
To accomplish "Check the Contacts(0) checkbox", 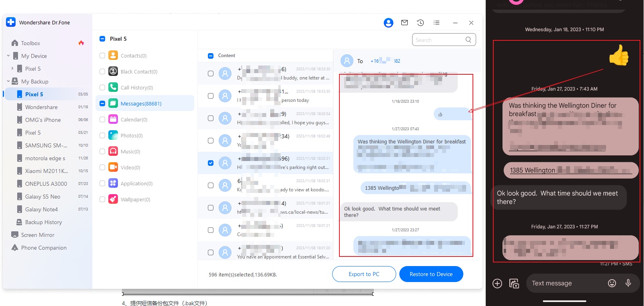I will point(102,56).
